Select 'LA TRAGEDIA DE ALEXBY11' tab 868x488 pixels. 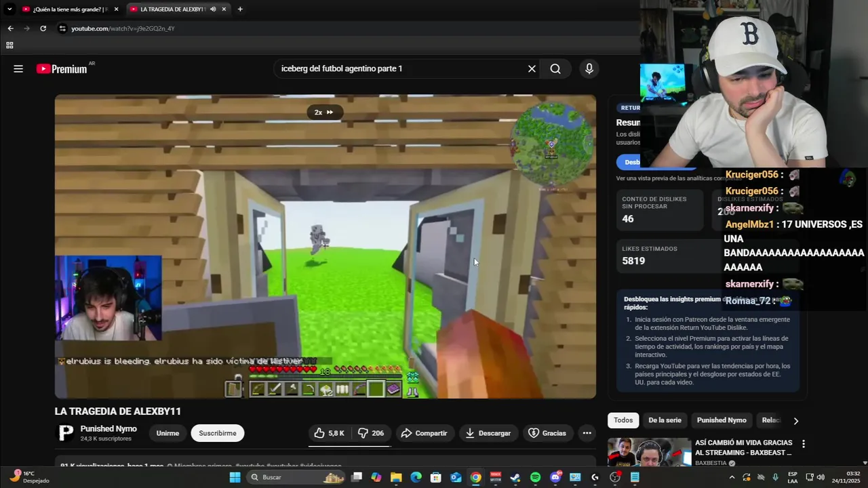pos(178,9)
